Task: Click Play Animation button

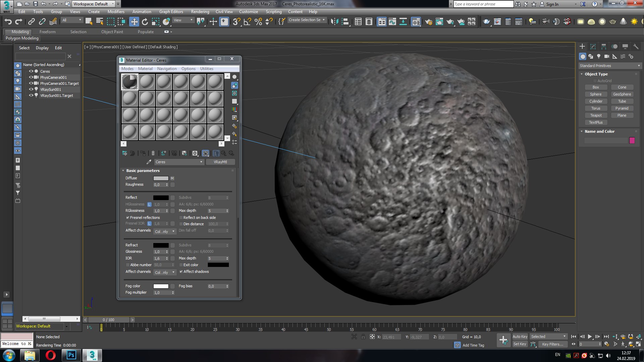Action: [x=590, y=337]
